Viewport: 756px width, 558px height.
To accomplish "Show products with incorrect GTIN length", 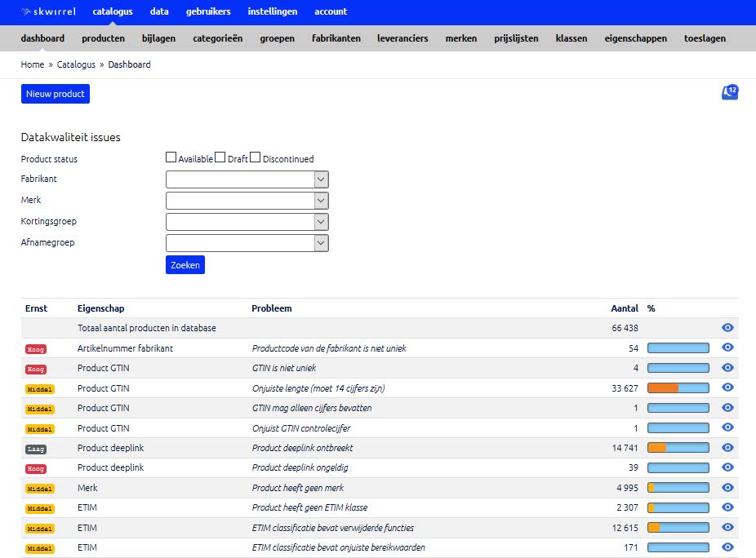I will tap(727, 387).
